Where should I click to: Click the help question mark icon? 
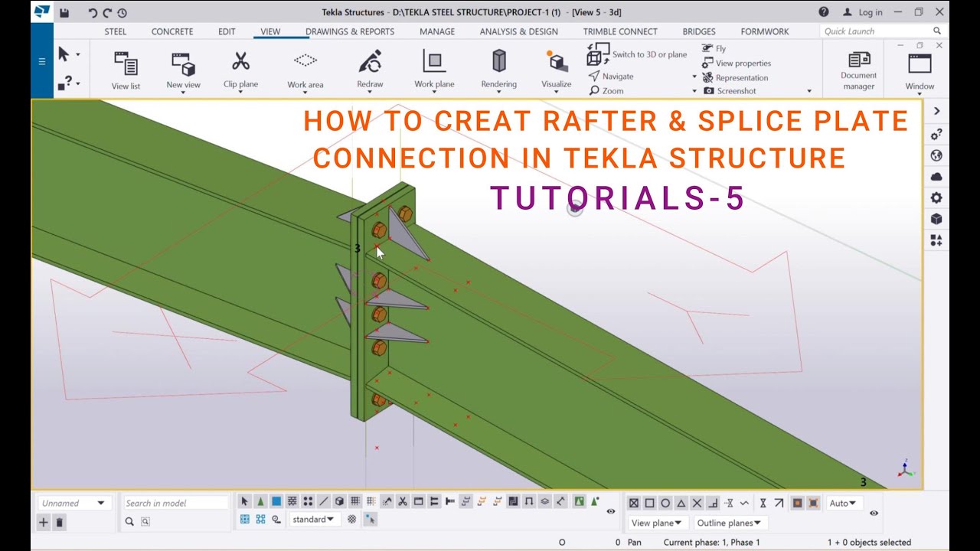click(x=823, y=11)
